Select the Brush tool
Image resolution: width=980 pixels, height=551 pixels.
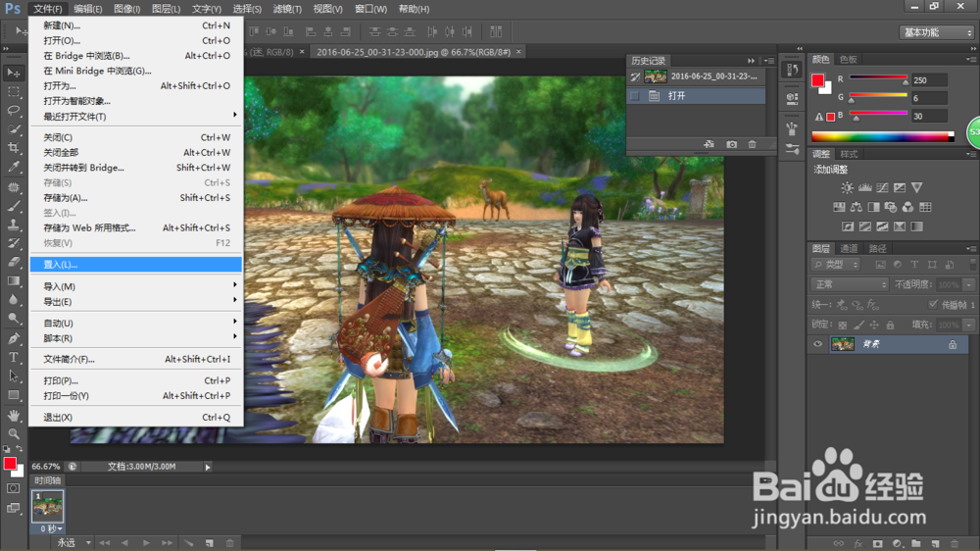[x=13, y=206]
